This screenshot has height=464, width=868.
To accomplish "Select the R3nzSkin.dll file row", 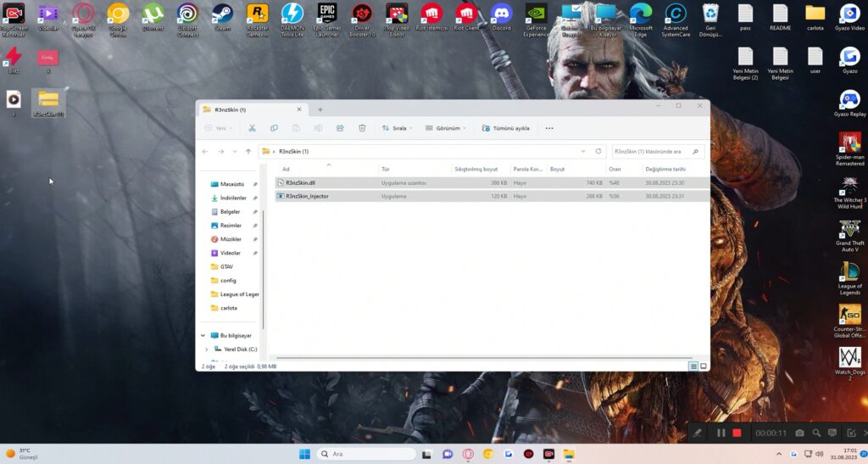I will pyautogui.click(x=492, y=182).
